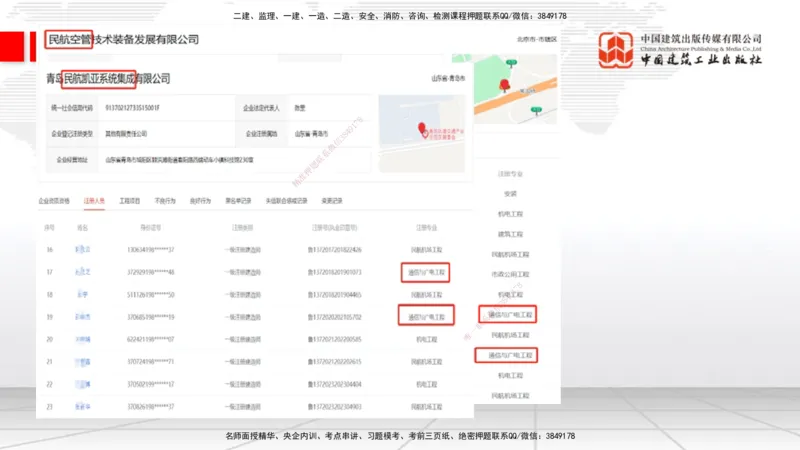The height and width of the screenshot is (450, 800).
Task: Click registration number cell in row 22
Action: pos(335,384)
